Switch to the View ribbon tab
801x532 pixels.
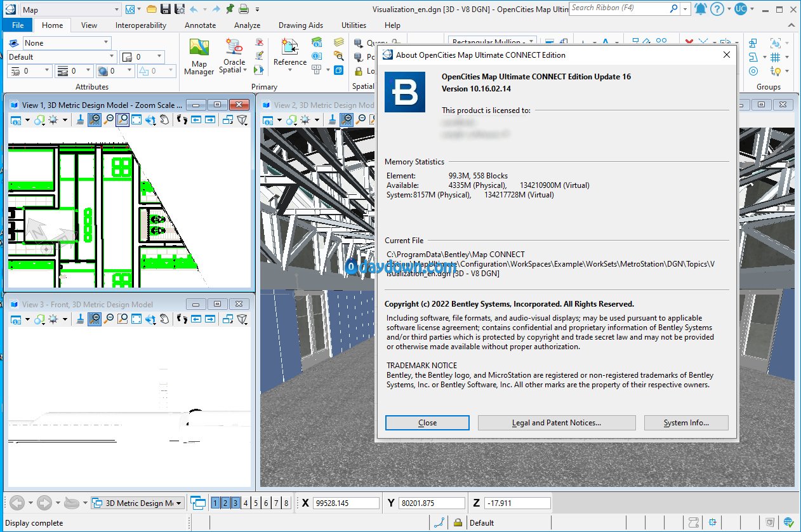[x=89, y=25]
